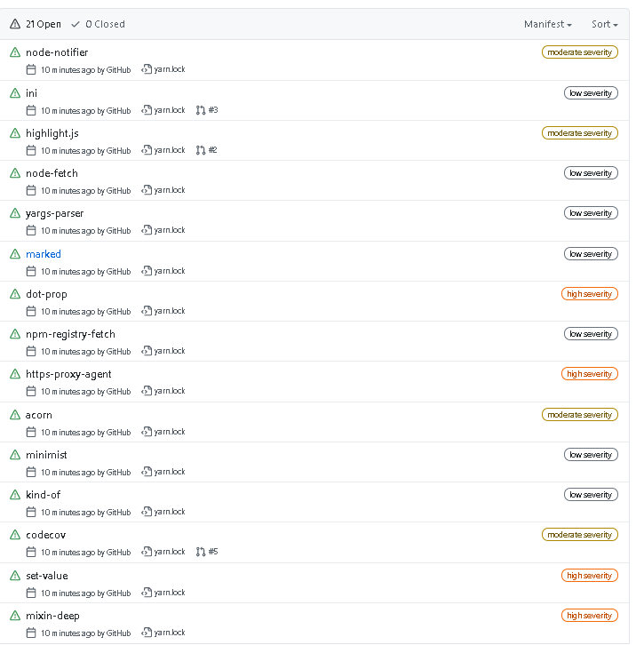Click the alert triangle icon beside yargs-parser
This screenshot has width=644, height=645.
pos(15,213)
